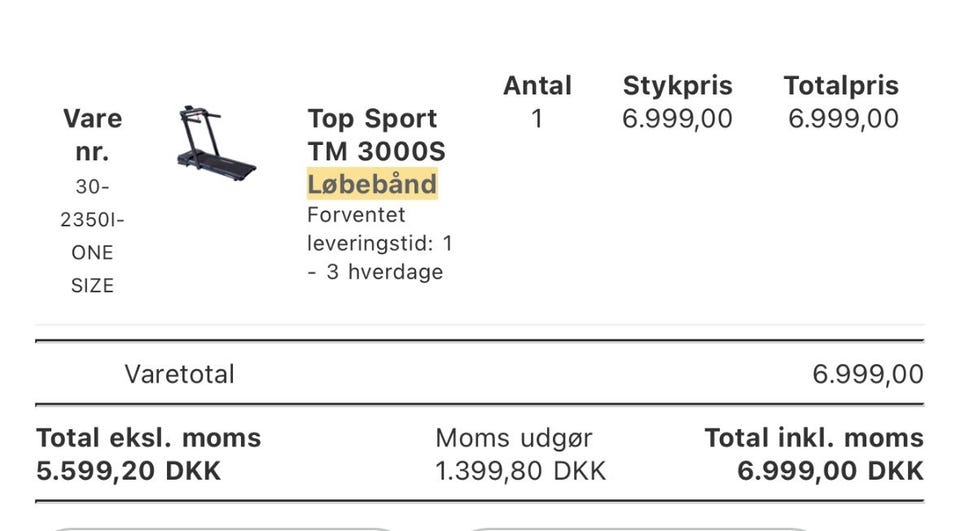Image resolution: width=960 pixels, height=531 pixels.
Task: Select the 6.999,00 value under Stykpris
Action: (677, 119)
